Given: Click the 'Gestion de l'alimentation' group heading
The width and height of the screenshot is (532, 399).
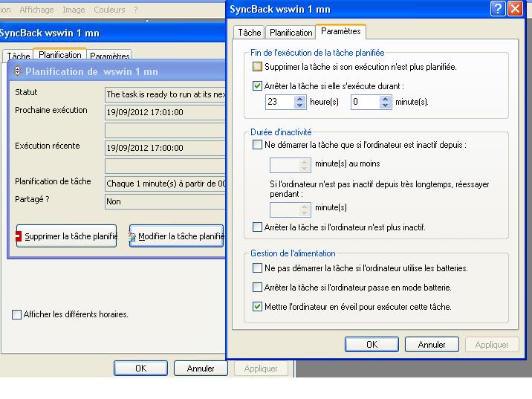Looking at the screenshot, I should point(293,253).
